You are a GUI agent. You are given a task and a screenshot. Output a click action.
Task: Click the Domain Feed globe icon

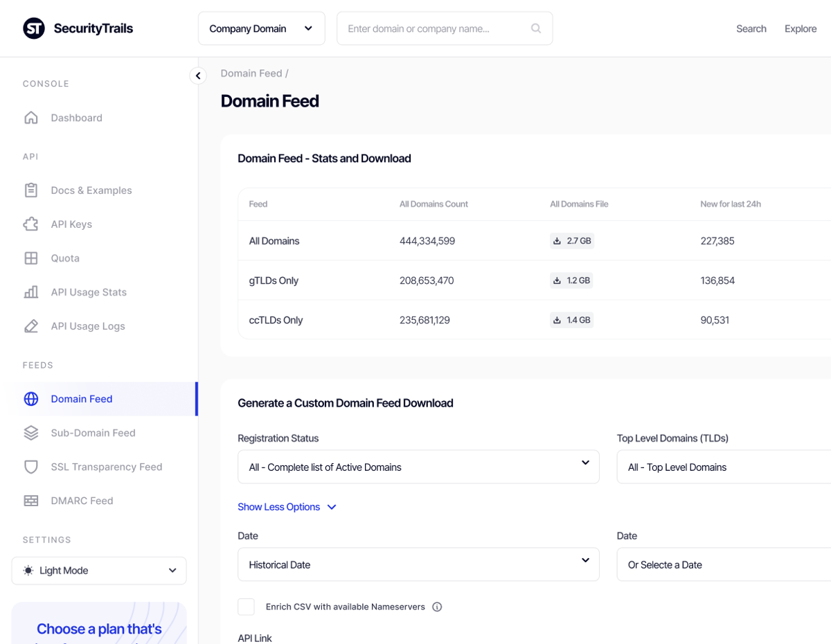tap(31, 399)
